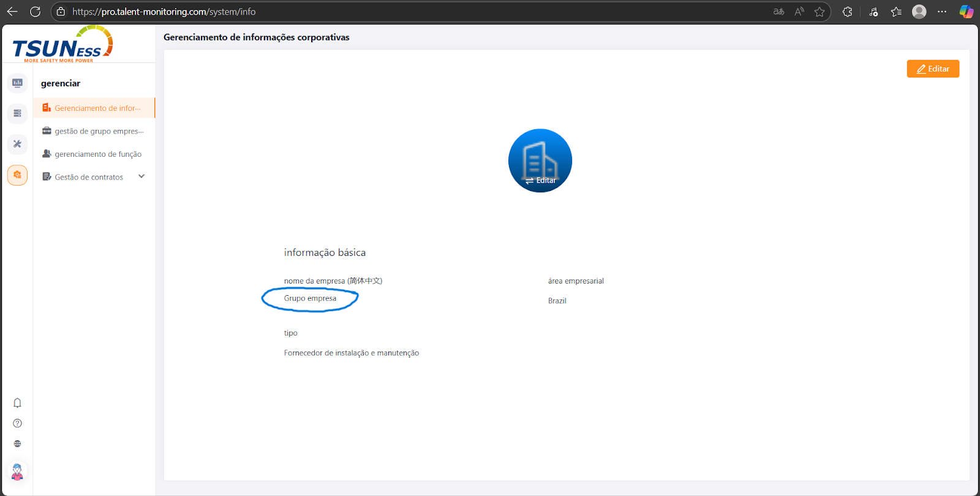Open the notification bell icon

tap(17, 403)
